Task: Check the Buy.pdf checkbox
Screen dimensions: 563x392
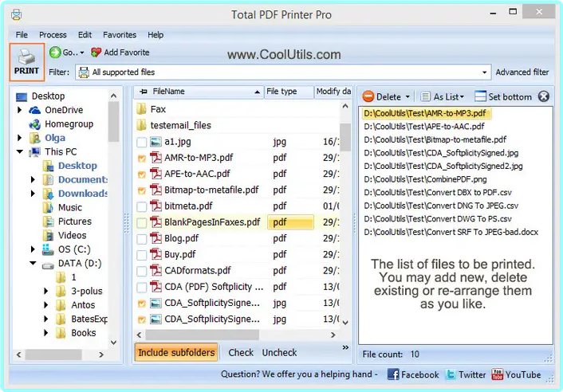Action: coord(141,255)
